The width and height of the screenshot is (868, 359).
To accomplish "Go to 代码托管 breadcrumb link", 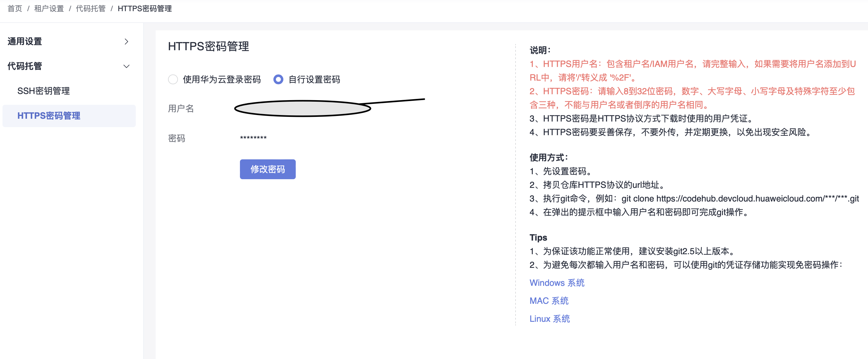I will coord(90,8).
